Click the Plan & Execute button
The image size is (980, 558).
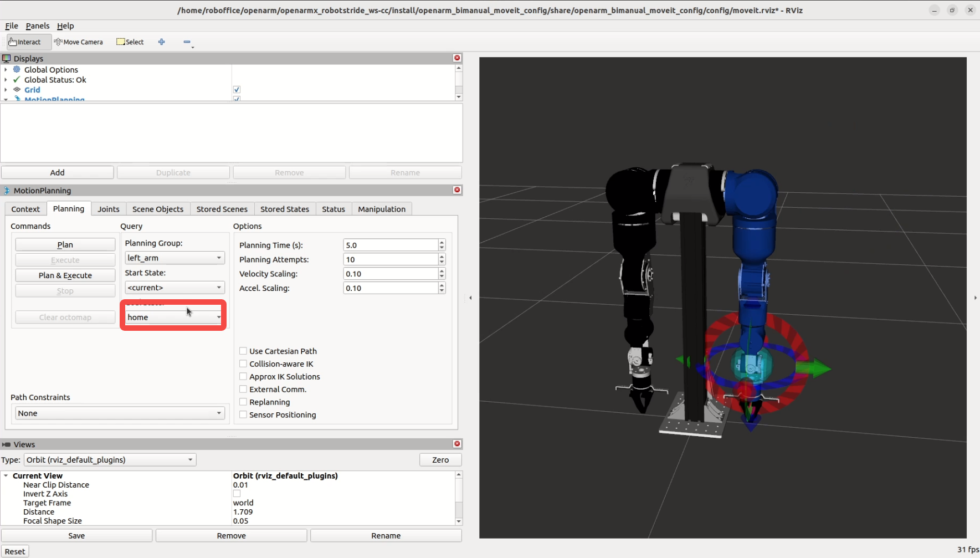point(65,275)
